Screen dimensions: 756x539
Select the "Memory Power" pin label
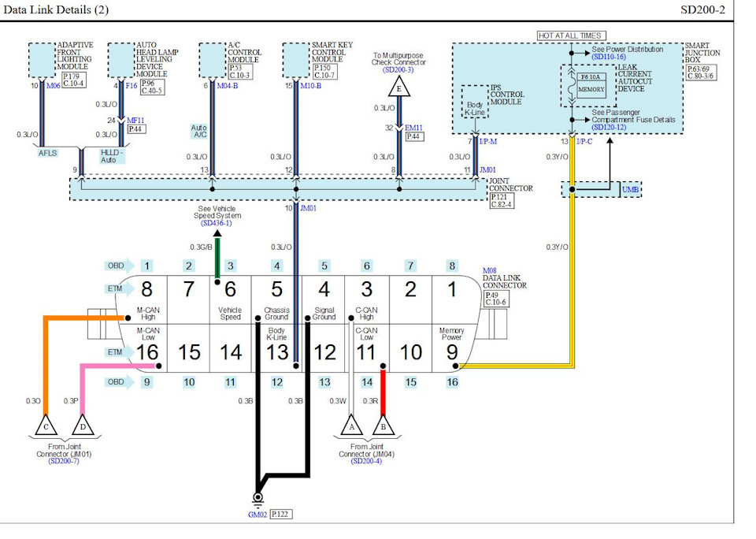point(451,334)
